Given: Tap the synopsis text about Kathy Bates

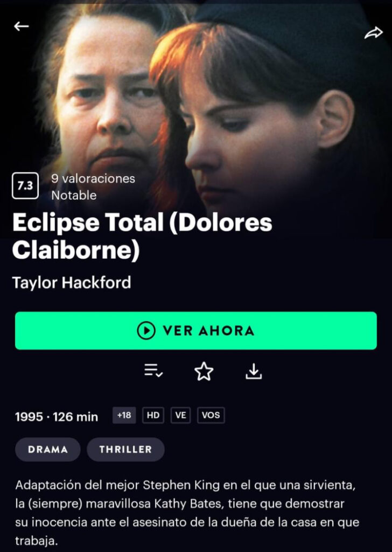Looking at the screenshot, I should [x=187, y=513].
